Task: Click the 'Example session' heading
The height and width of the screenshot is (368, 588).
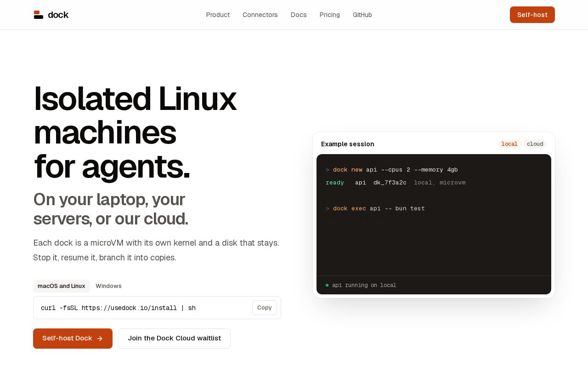Action: click(348, 144)
